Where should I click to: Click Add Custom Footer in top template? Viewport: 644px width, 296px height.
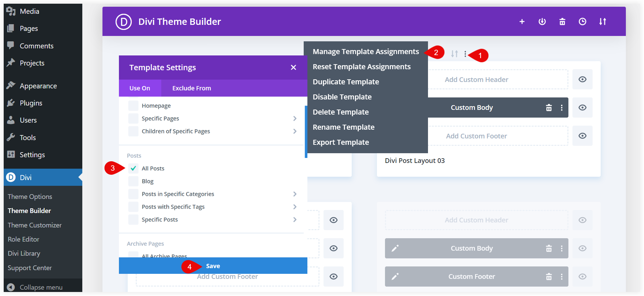pos(476,136)
